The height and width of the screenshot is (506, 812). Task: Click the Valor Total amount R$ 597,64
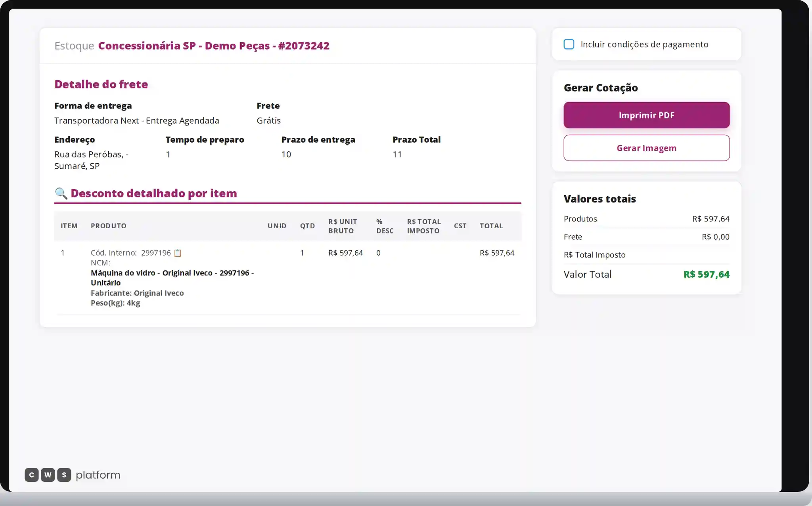(x=707, y=274)
